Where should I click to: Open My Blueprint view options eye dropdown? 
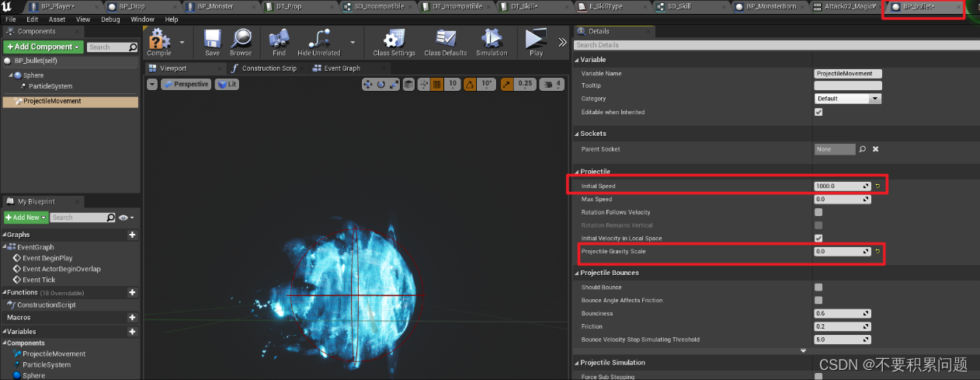pos(127,218)
